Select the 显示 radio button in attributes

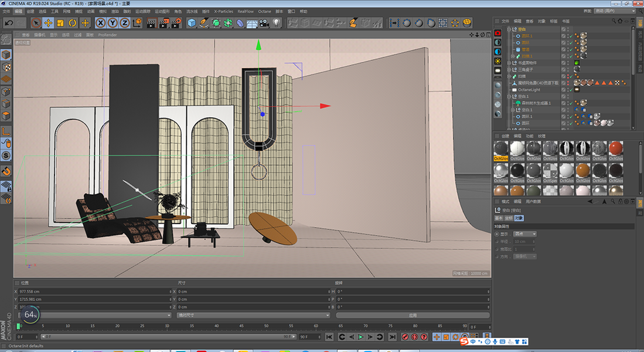(497, 234)
